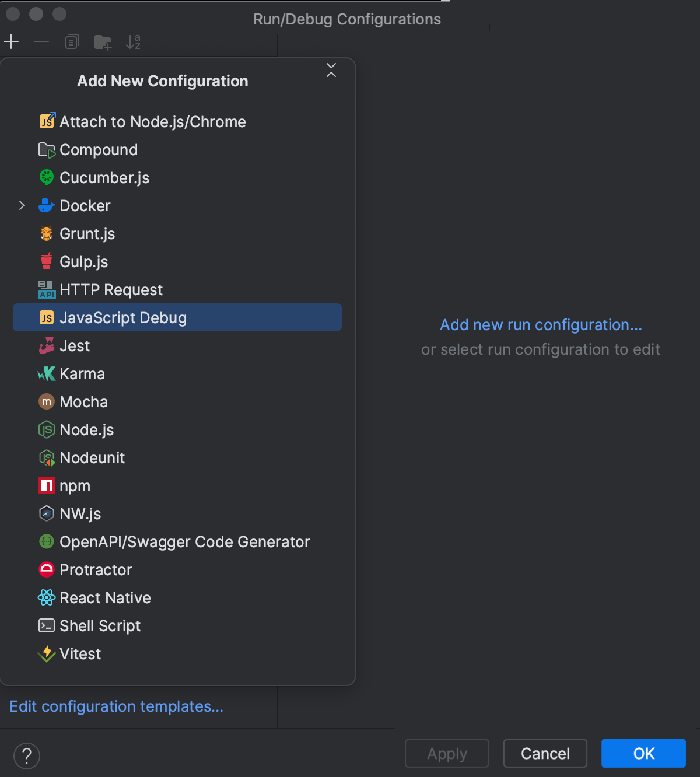Screen dimensions: 700x777
Task: Click the copy configuration icon
Action: pos(72,41)
